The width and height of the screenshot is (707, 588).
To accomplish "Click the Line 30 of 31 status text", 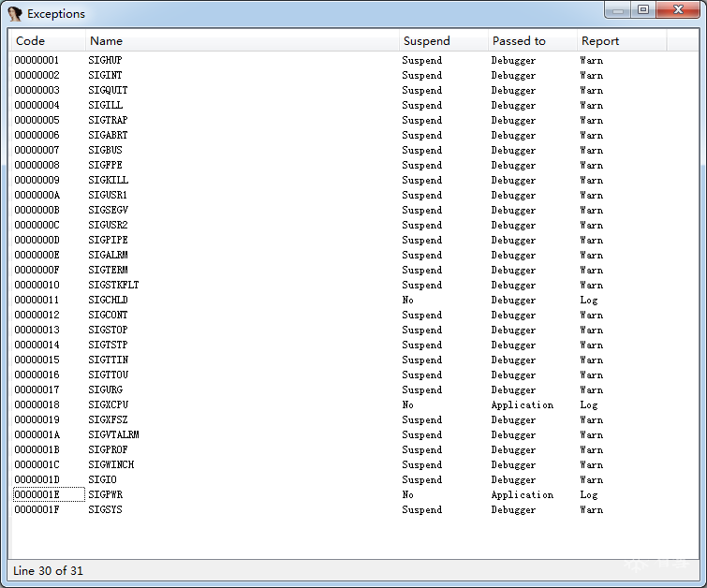I will pyautogui.click(x=48, y=571).
